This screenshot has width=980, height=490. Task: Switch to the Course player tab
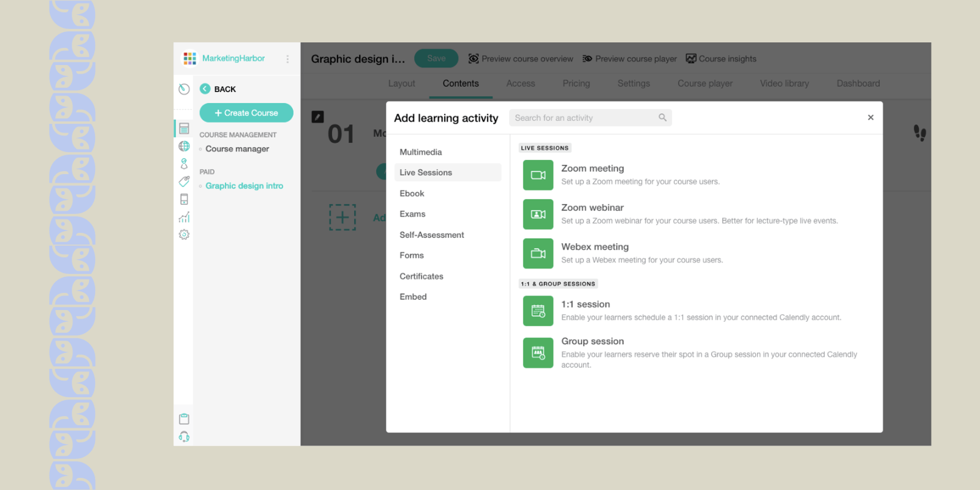pos(705,83)
